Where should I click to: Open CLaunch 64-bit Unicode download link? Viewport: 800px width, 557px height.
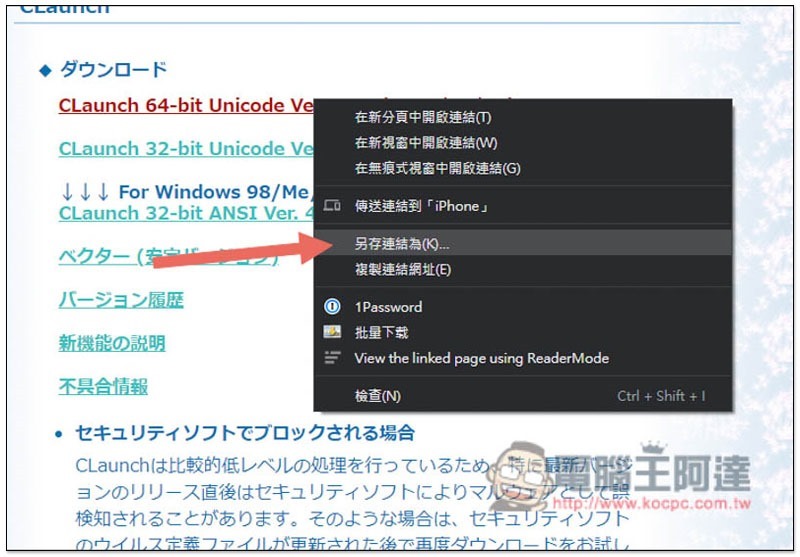click(x=186, y=105)
